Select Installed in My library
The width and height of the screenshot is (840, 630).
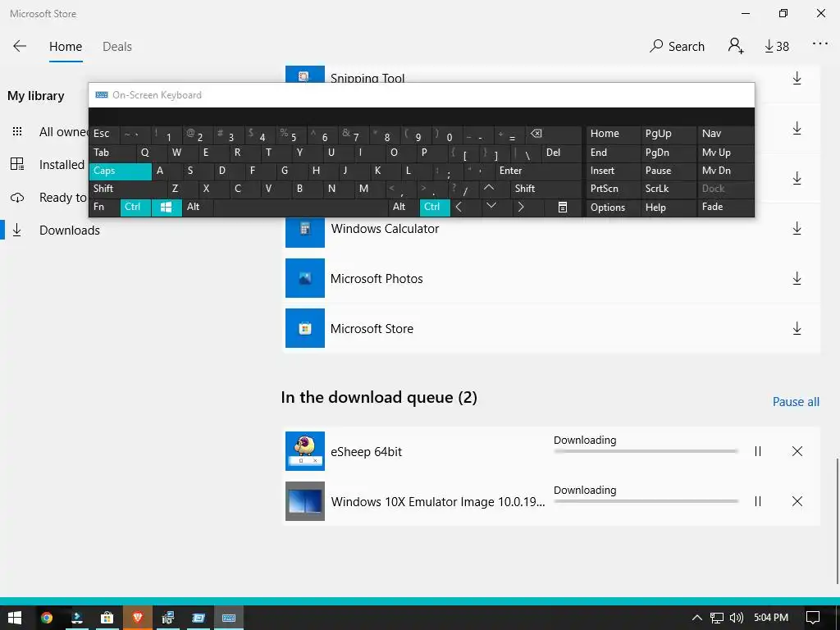coord(47,164)
